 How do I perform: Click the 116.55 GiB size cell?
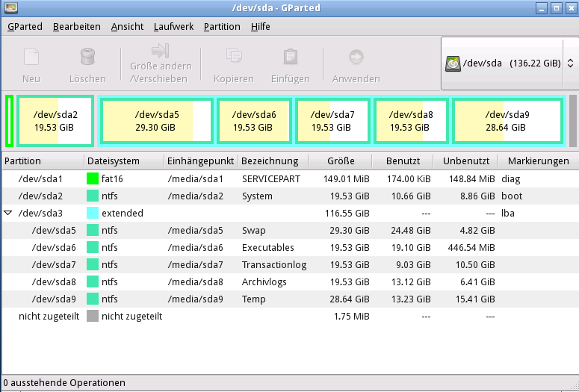(x=347, y=213)
